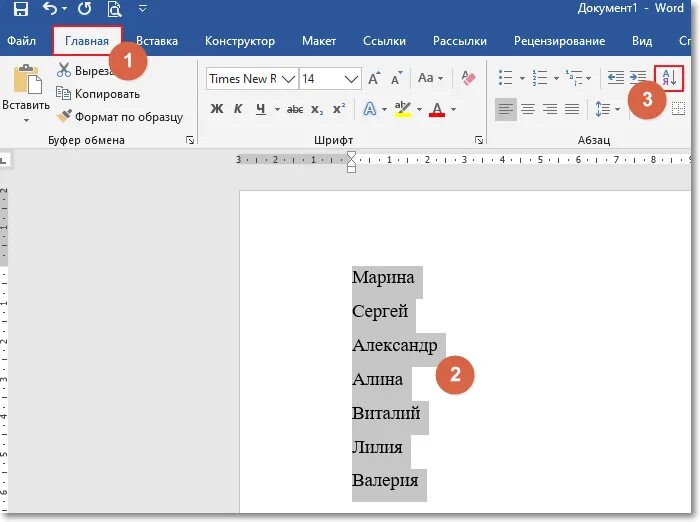Image resolution: width=700 pixels, height=522 pixels.
Task: Increase the font size
Action: 374,79
